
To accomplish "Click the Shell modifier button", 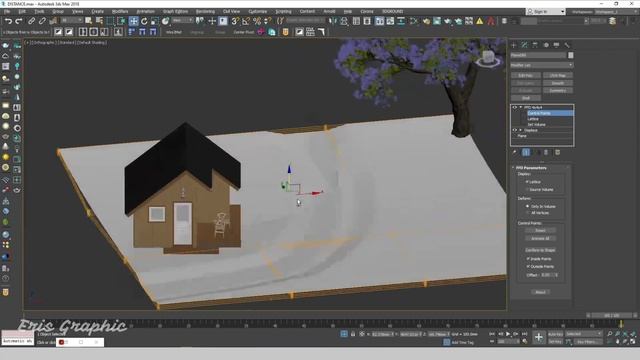I will [x=526, y=98].
